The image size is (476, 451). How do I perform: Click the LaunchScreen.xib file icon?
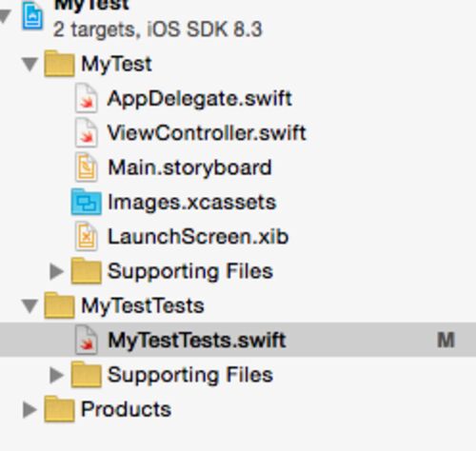(87, 236)
